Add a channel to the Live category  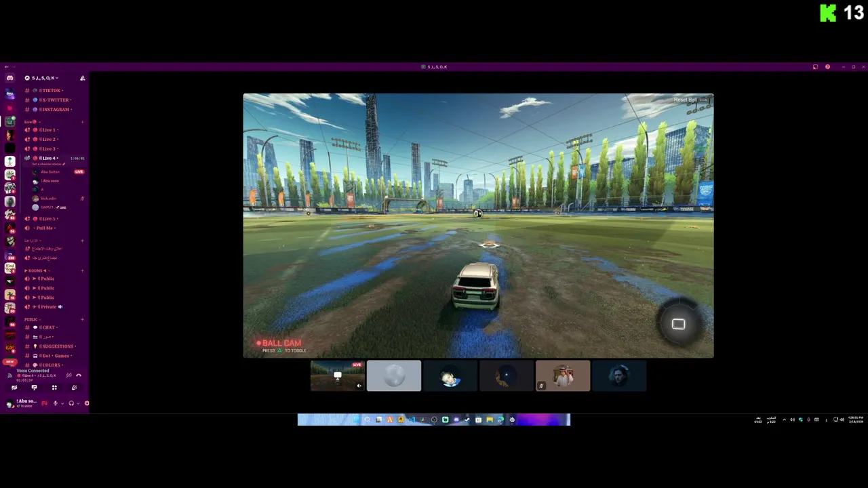(x=83, y=122)
